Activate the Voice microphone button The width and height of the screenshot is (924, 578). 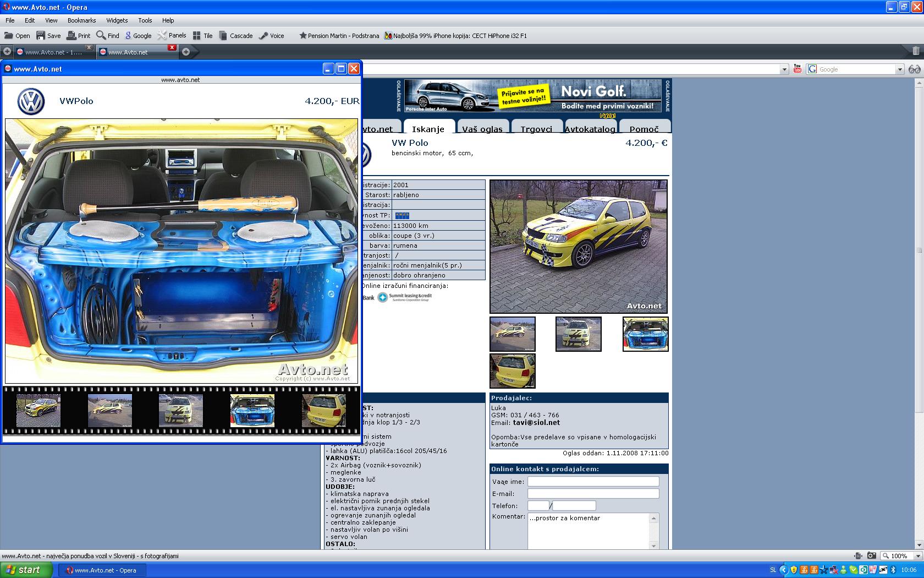[272, 36]
